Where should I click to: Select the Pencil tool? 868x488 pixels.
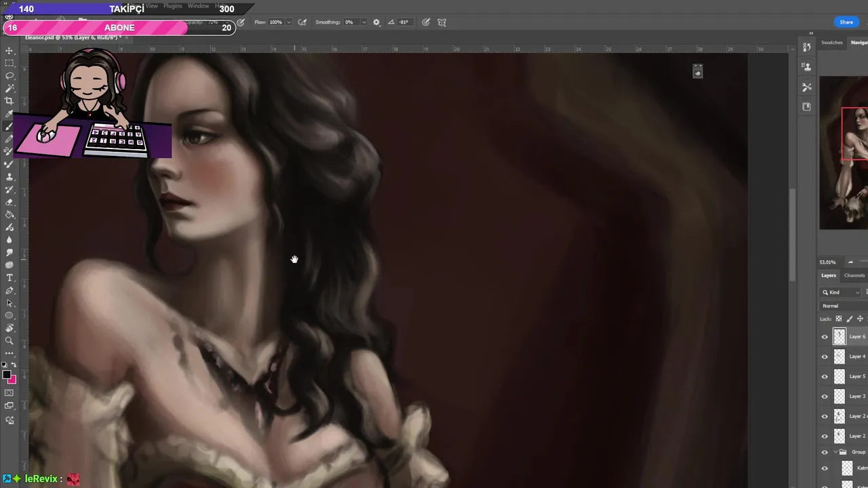pyautogui.click(x=9, y=139)
